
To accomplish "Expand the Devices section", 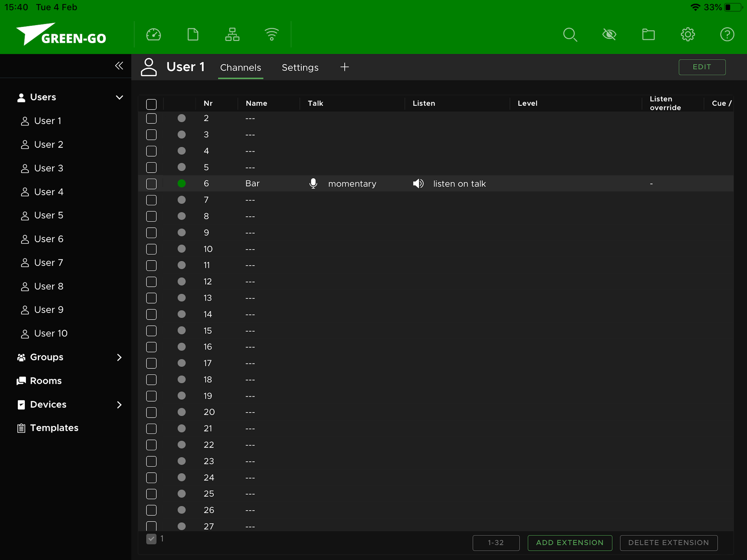I will tap(119, 405).
